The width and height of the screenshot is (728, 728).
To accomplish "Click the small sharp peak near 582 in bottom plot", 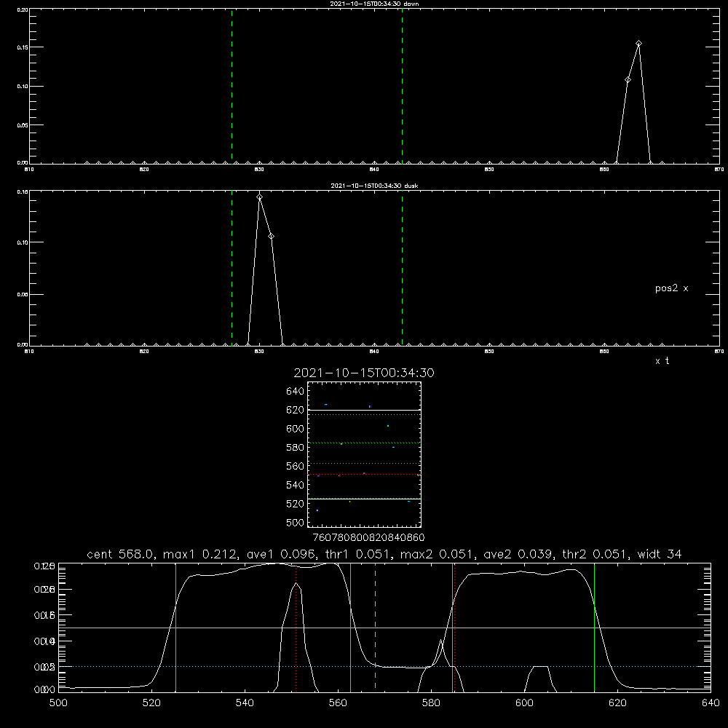I will tap(440, 641).
